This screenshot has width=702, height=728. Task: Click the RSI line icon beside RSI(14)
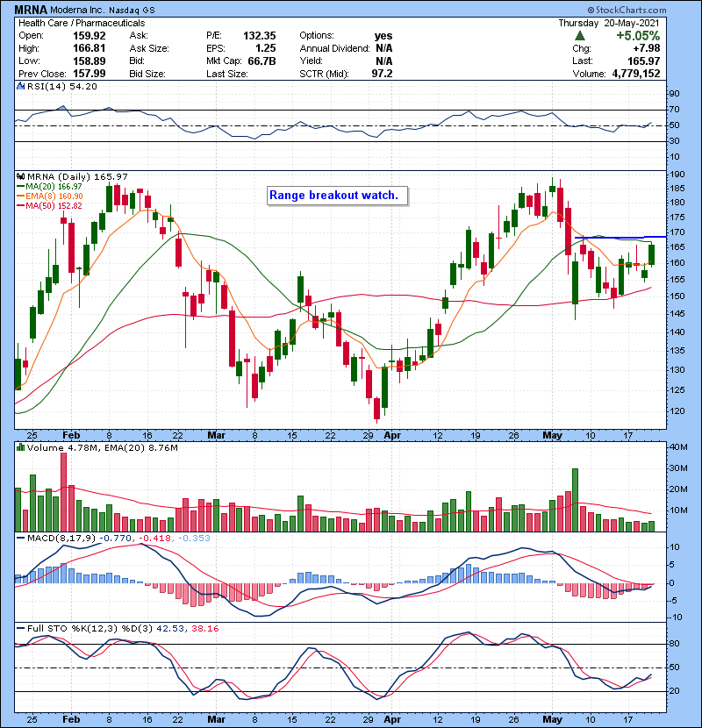point(21,86)
